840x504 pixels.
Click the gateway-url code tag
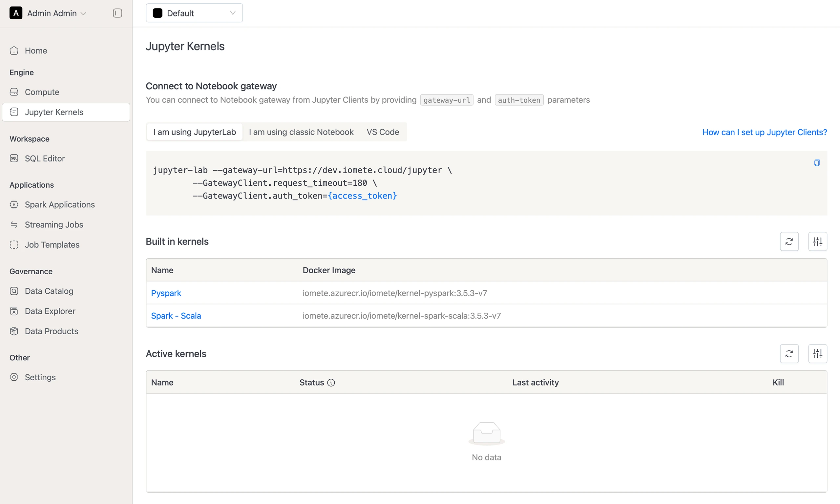click(447, 100)
